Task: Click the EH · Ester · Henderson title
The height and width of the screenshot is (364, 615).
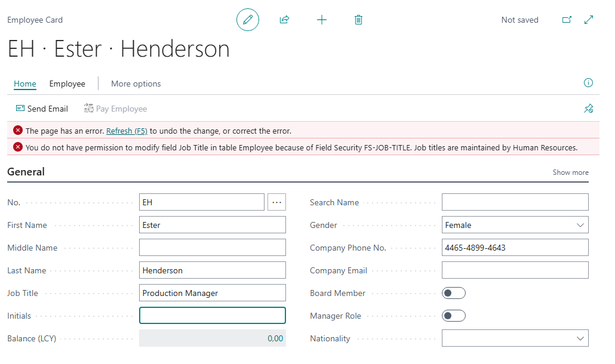Action: pyautogui.click(x=118, y=49)
